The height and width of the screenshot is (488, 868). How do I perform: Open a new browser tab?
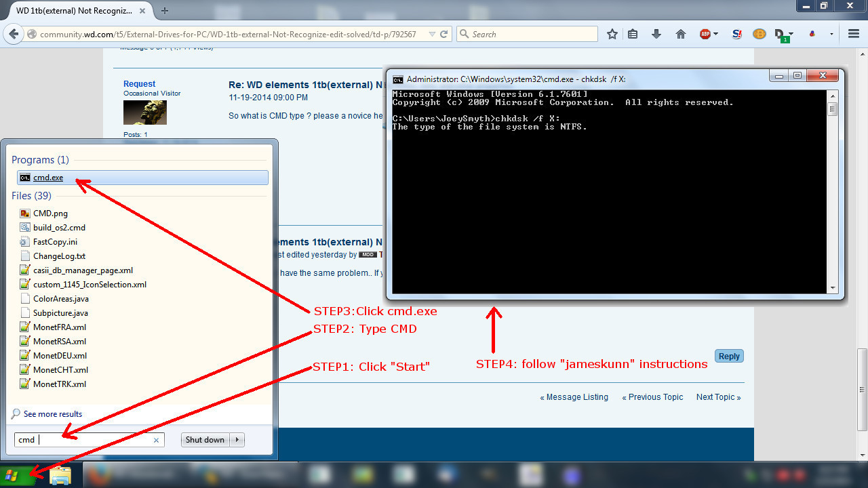point(165,10)
